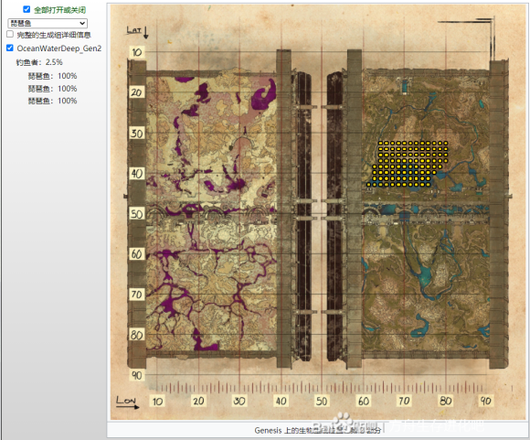Click the top-left yellow spawn dot
The width and height of the screenshot is (530, 440).
(x=380, y=143)
